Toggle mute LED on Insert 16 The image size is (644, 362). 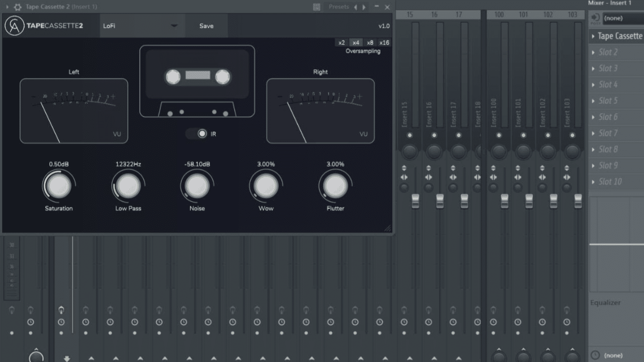pos(434,135)
